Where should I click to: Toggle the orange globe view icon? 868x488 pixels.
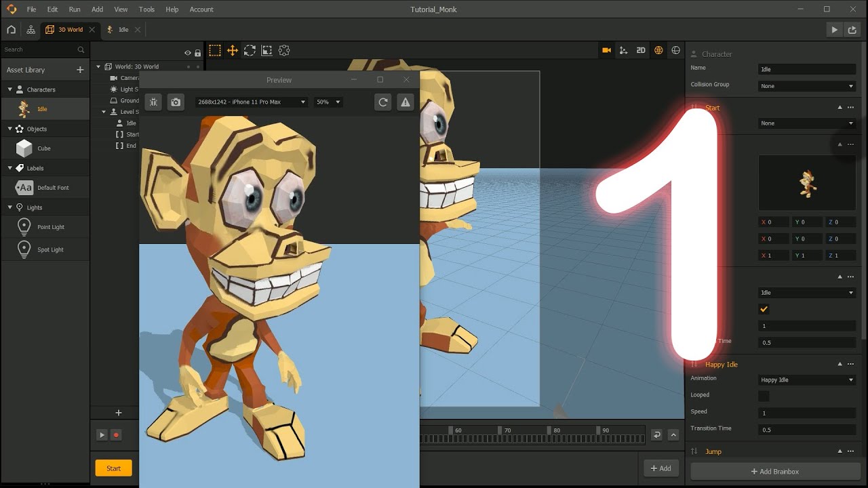[658, 50]
